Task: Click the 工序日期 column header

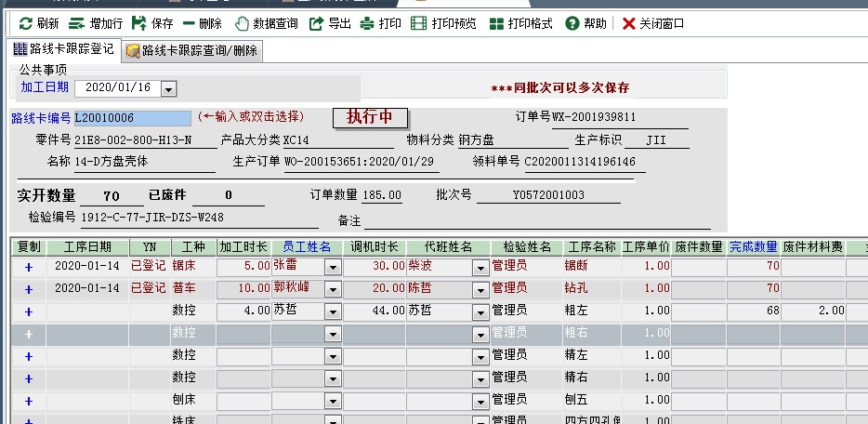Action: 87,247
